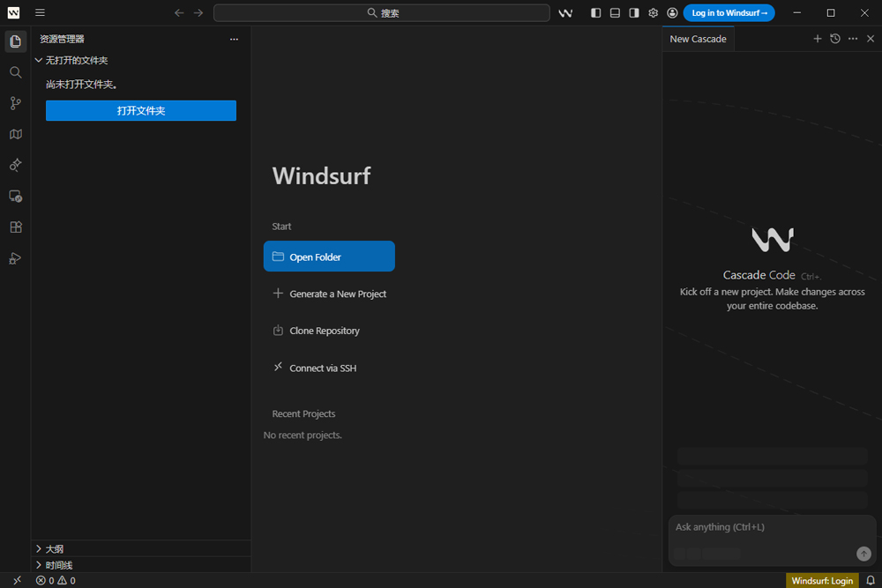Screen dimensions: 882x588
Task: Open the Run and Debug view
Action: click(x=15, y=258)
